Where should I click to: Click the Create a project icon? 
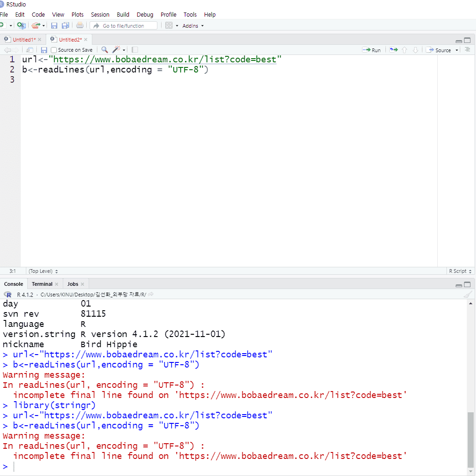coord(21,25)
